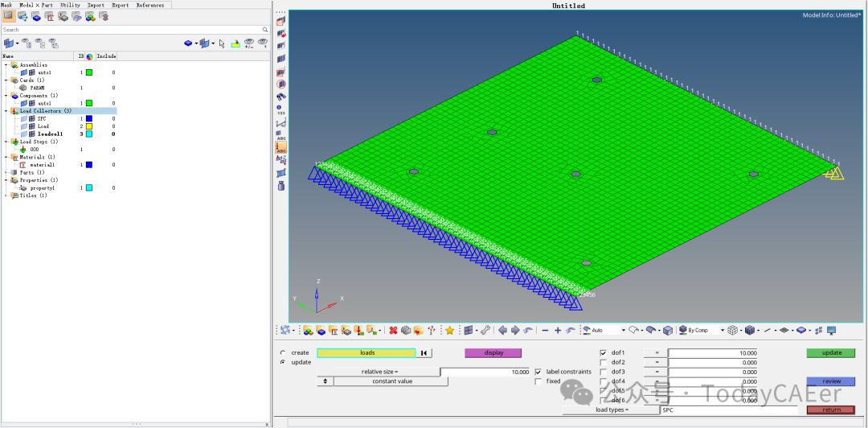Open the Auto visualization dropdown
This screenshot has height=428, width=868.
coord(624,331)
